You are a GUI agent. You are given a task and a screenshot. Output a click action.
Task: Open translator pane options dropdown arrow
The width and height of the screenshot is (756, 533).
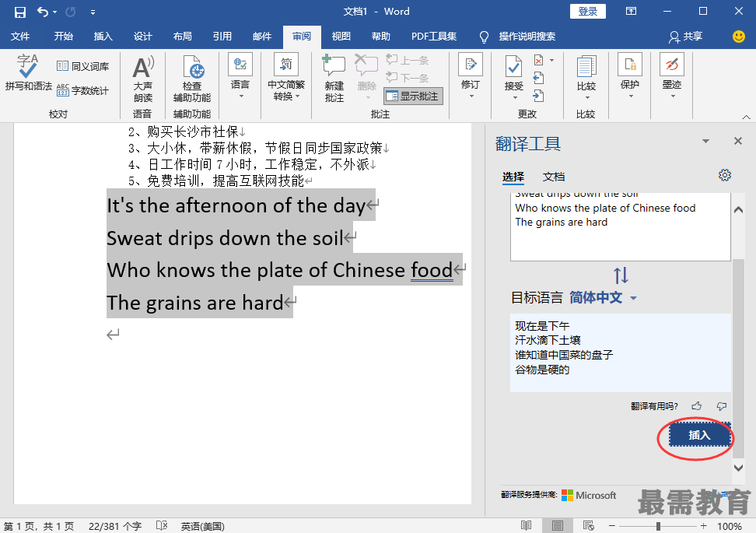(705, 141)
